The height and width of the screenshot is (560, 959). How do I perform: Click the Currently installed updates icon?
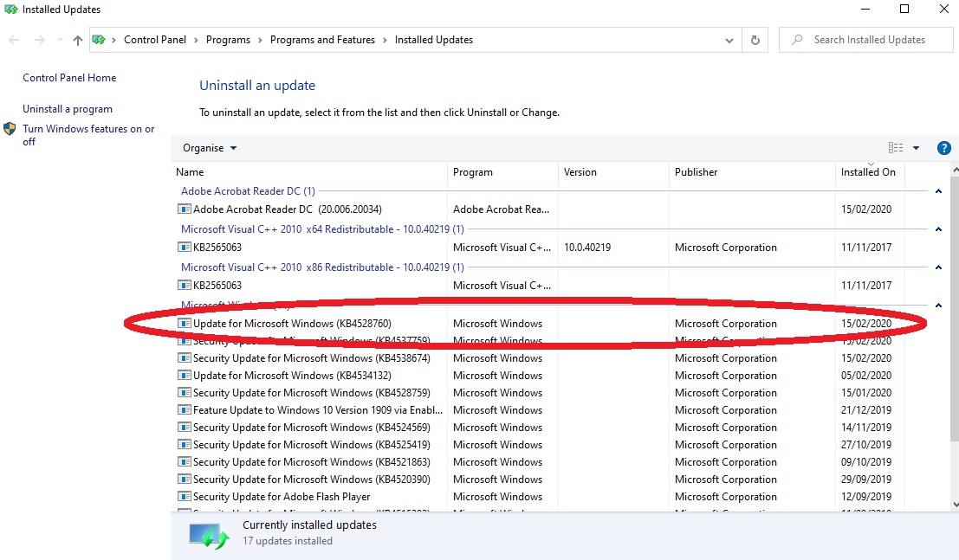point(209,535)
